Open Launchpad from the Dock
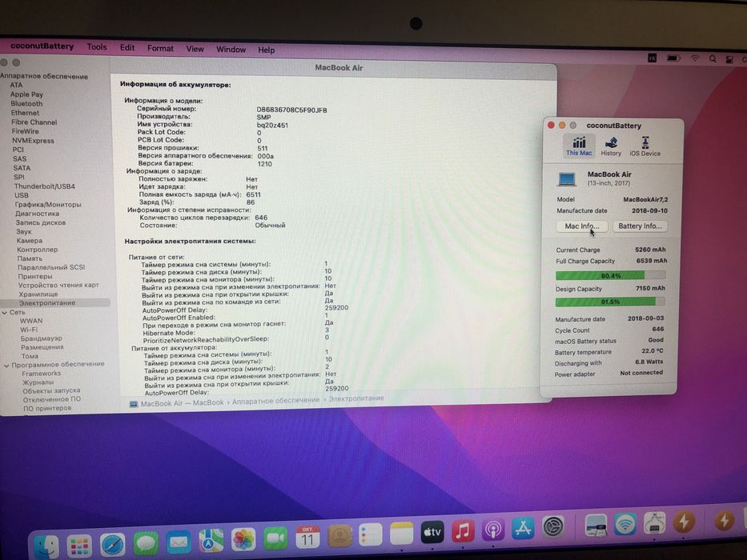The height and width of the screenshot is (560, 747). tap(79, 546)
